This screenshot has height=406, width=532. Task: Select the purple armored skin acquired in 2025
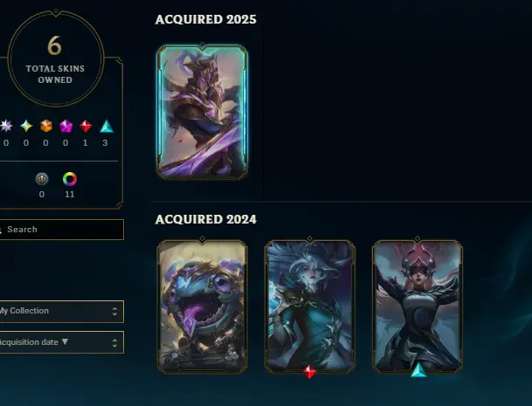pos(202,111)
